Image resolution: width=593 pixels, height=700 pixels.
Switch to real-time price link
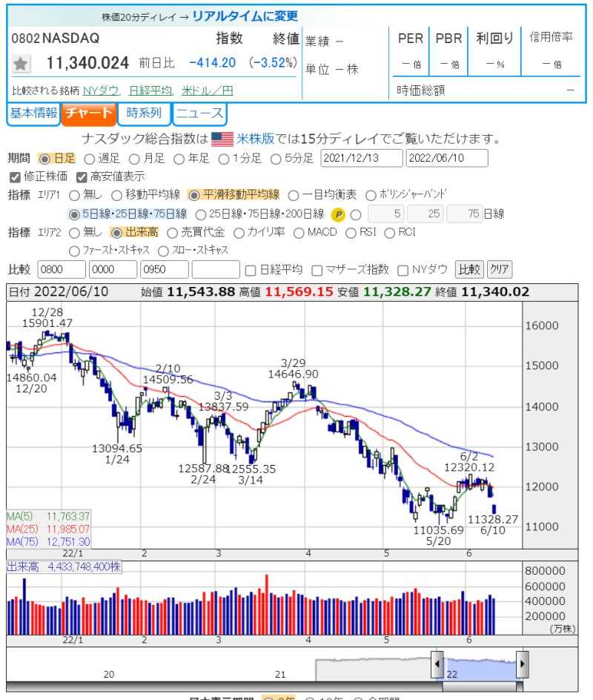(x=245, y=16)
